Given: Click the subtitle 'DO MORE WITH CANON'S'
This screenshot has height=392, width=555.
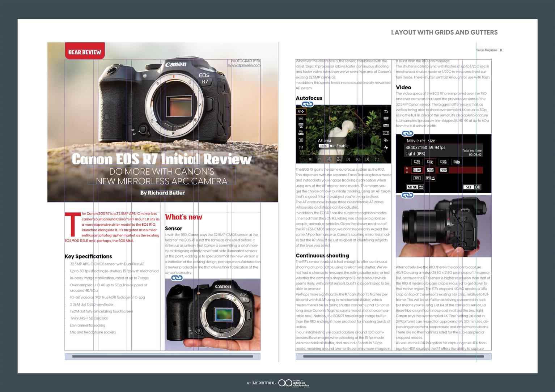Looking at the screenshot, I should 162,171.
